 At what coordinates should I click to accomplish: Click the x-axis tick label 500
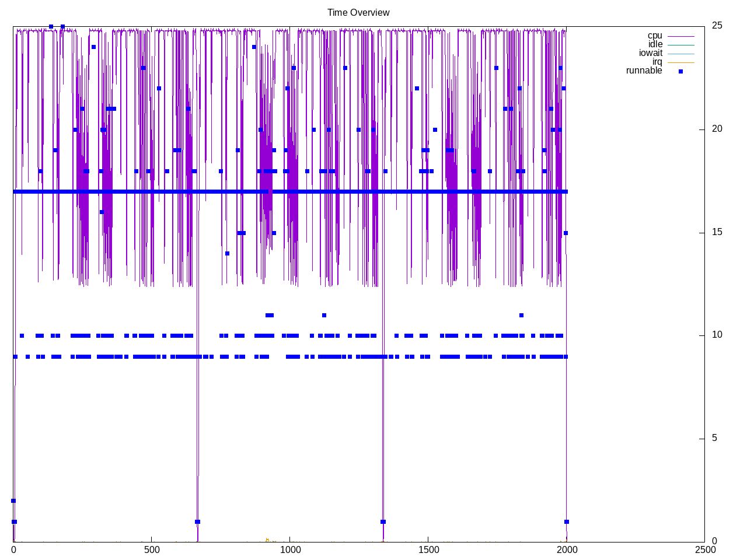[x=152, y=549]
